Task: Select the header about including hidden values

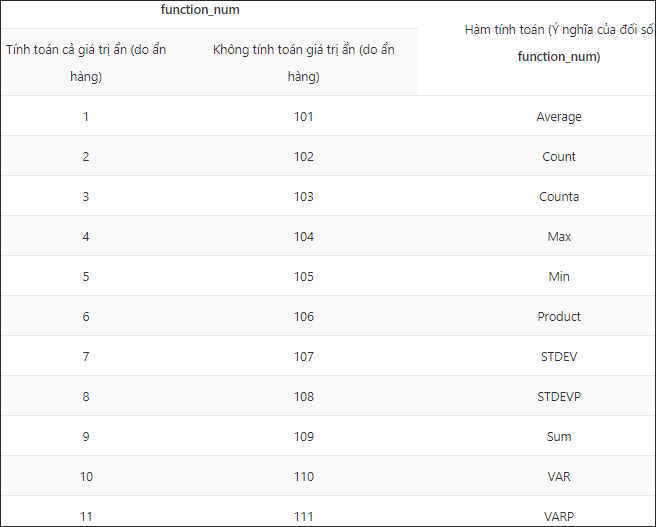Action: [x=85, y=62]
